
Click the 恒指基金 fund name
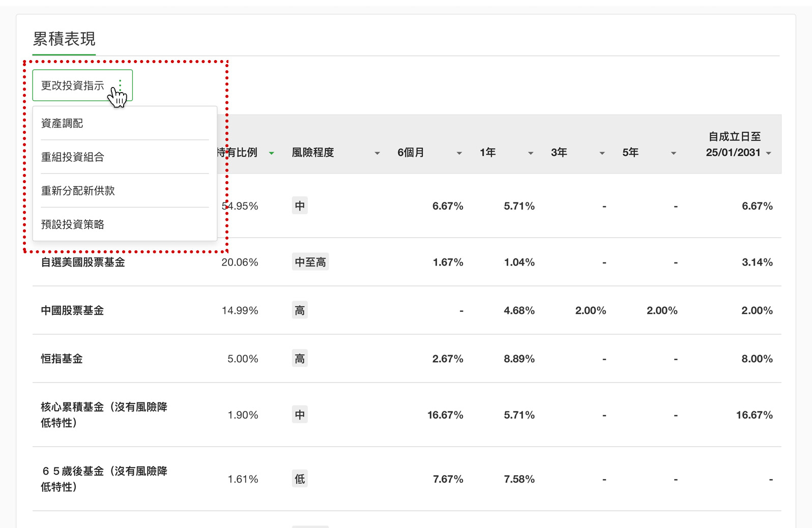click(62, 359)
